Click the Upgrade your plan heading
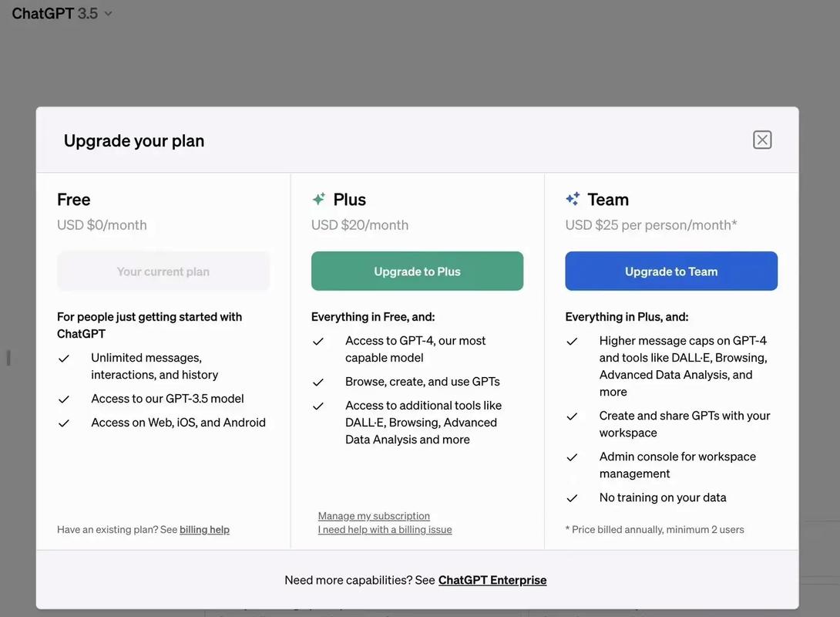Image resolution: width=840 pixels, height=617 pixels. click(x=134, y=140)
